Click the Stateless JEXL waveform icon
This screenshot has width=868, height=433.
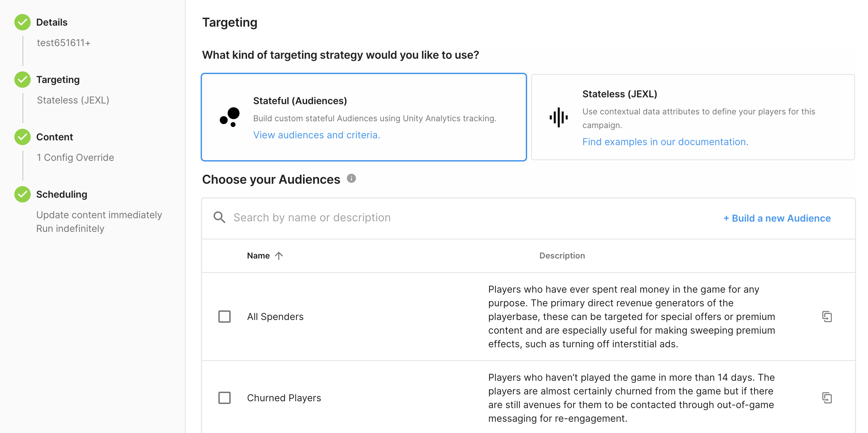coord(559,117)
